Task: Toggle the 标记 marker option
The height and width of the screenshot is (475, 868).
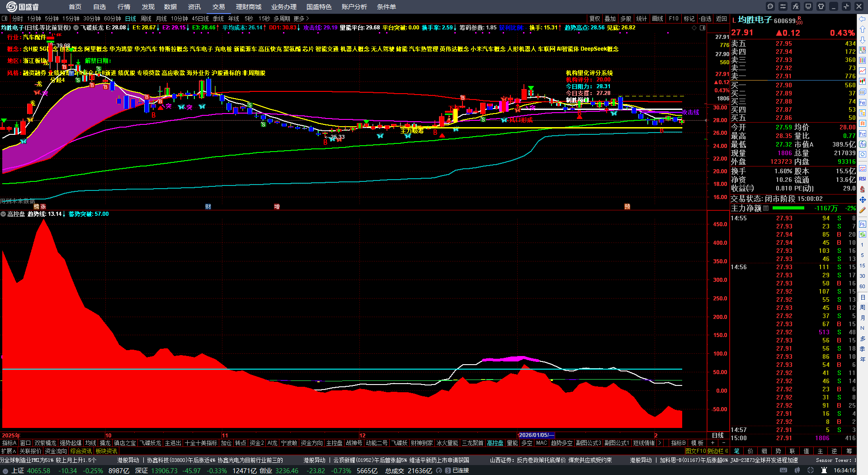Action: 689,19
